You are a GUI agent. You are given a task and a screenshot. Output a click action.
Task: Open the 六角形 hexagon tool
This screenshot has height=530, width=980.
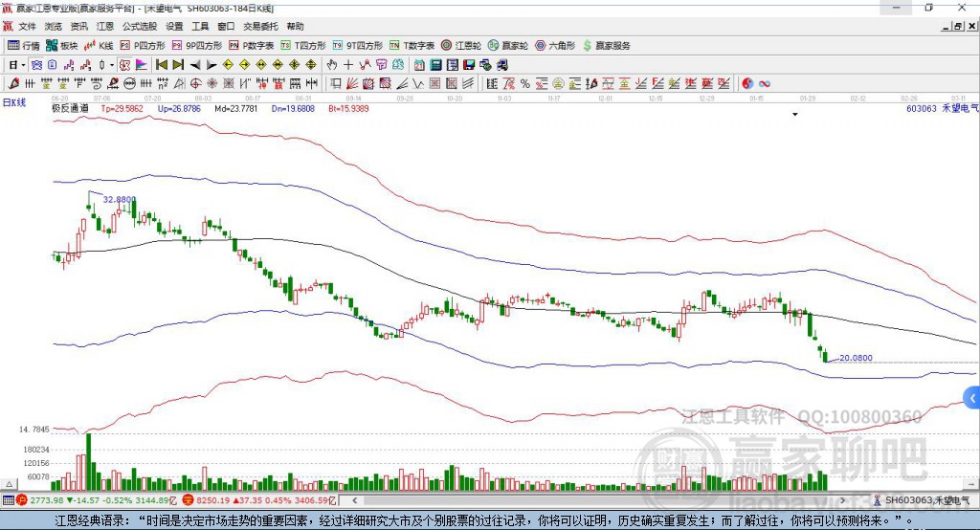555,46
